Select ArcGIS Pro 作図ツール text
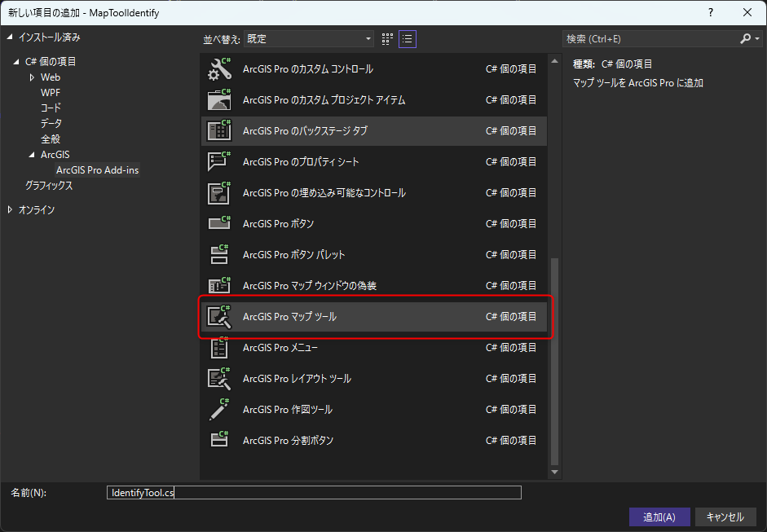Viewport: 767px width, 532px height. pos(288,409)
